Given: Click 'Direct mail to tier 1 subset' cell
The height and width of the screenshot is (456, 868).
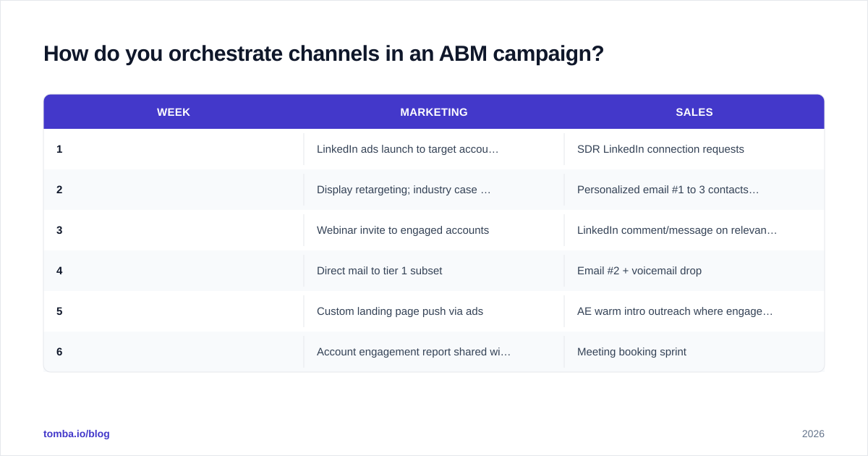Looking at the screenshot, I should point(434,271).
